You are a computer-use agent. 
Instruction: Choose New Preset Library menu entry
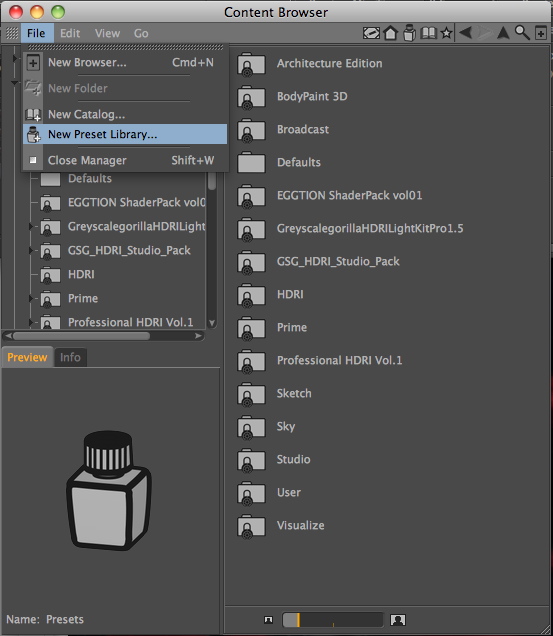click(x=125, y=134)
